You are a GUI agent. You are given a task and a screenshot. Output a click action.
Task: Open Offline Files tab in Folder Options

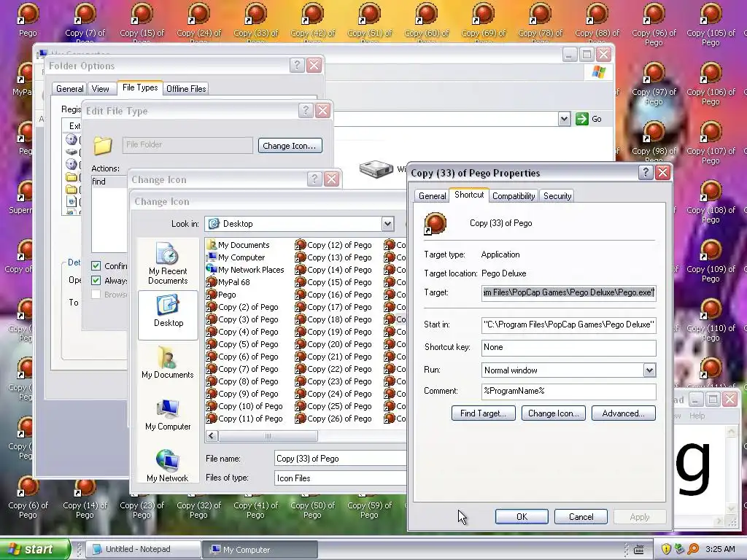pos(186,88)
